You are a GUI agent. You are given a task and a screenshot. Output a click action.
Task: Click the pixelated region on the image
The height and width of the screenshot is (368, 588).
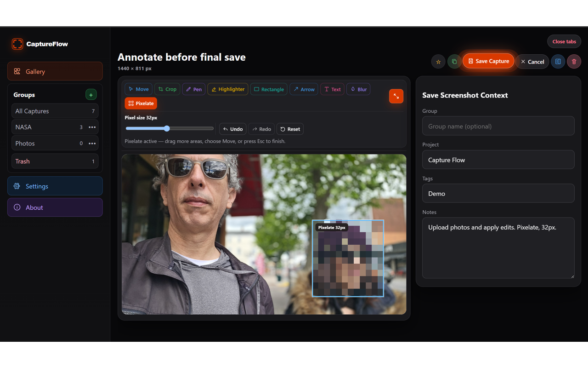click(x=348, y=259)
